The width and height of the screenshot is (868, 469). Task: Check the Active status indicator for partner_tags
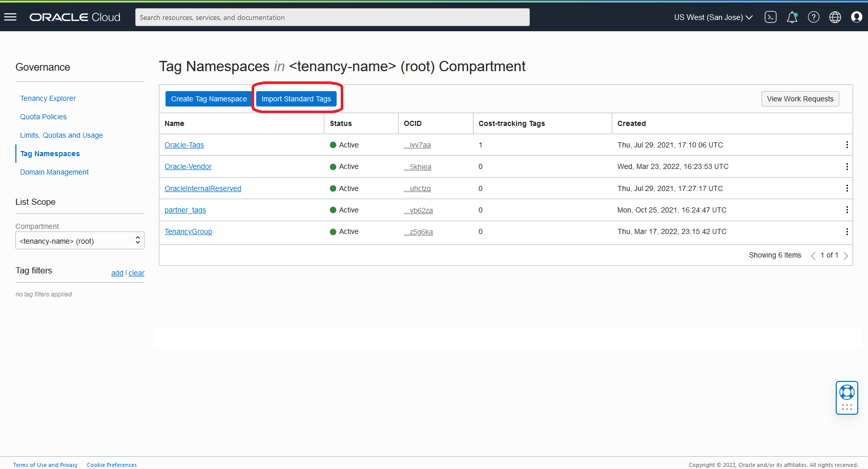pos(334,210)
